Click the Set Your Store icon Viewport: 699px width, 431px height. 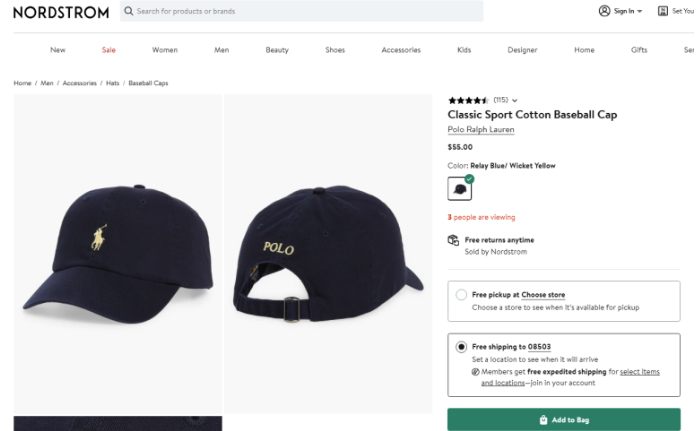coord(662,11)
